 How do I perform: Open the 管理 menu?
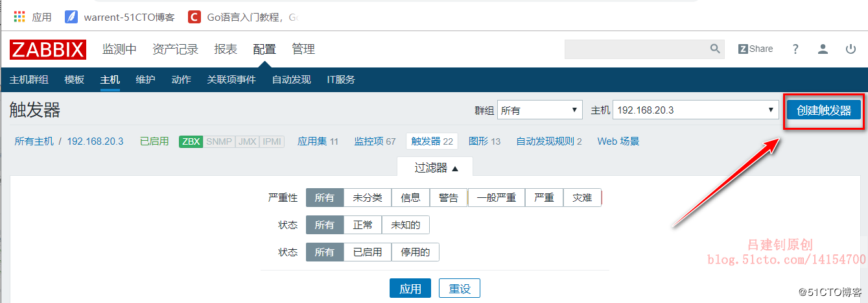coord(303,49)
